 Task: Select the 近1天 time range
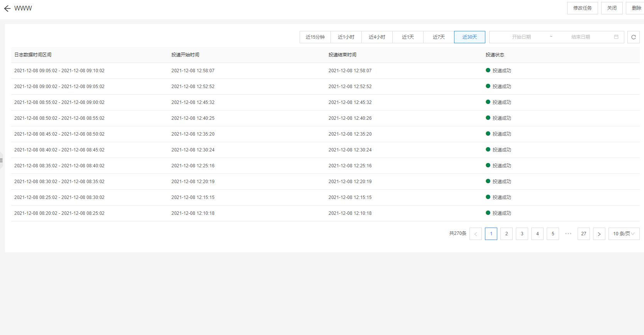[408, 37]
